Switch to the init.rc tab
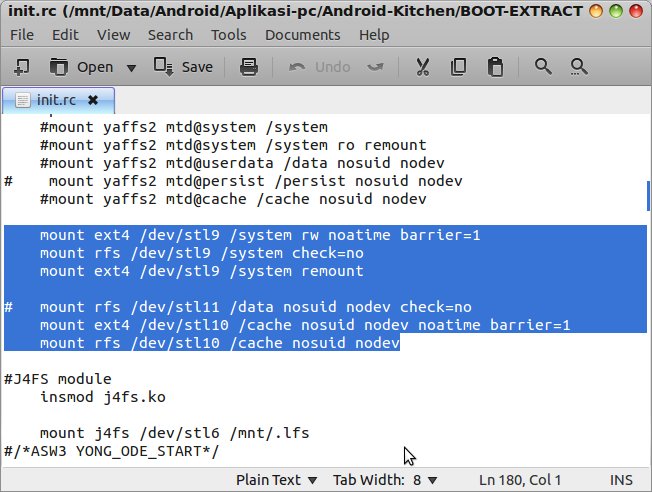This screenshot has width=652, height=492. pyautogui.click(x=56, y=100)
